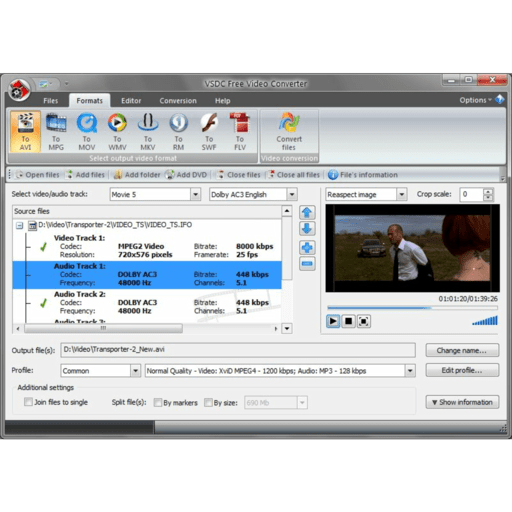Open the Dolby AC3 English dropdown

coord(292,194)
